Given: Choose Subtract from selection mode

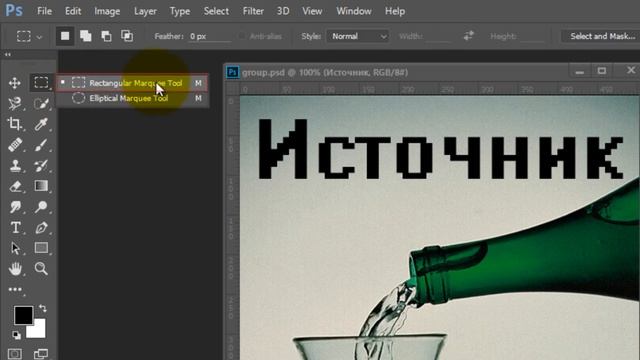Looking at the screenshot, I should [106, 36].
